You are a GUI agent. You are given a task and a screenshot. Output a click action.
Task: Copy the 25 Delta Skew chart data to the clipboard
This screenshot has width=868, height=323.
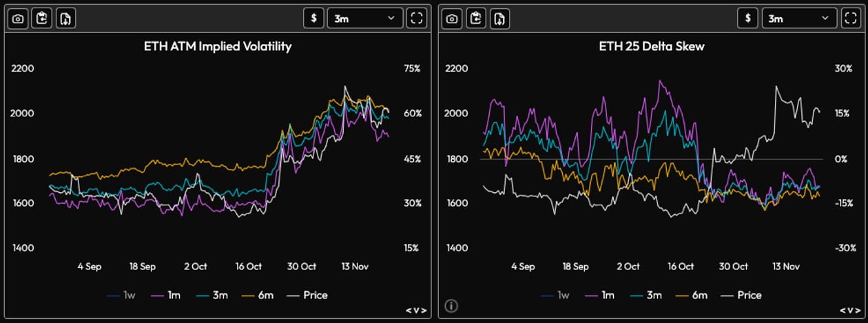(x=475, y=19)
